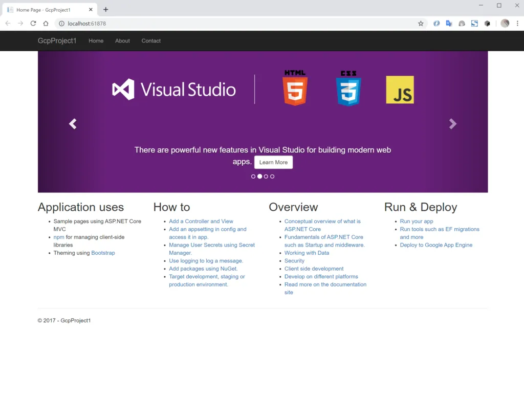Screen dimensions: 524x420
Task: Click the Learn More button
Action: pos(273,162)
